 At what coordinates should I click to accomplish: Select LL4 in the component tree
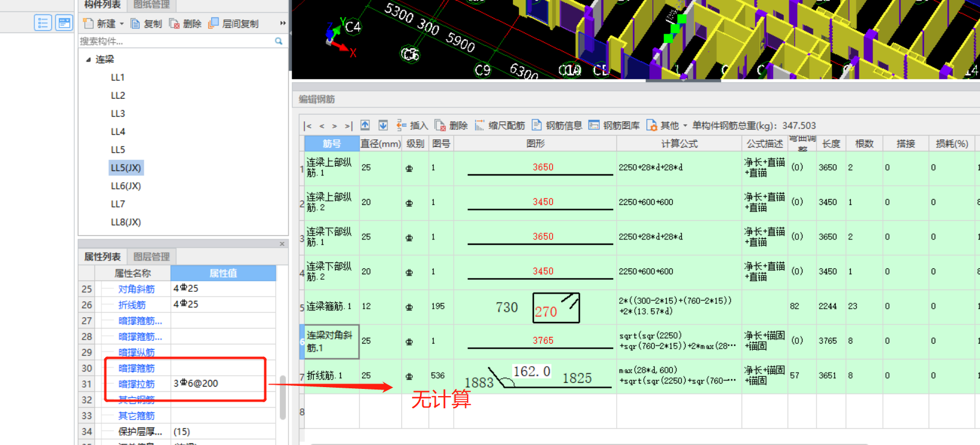tap(118, 131)
